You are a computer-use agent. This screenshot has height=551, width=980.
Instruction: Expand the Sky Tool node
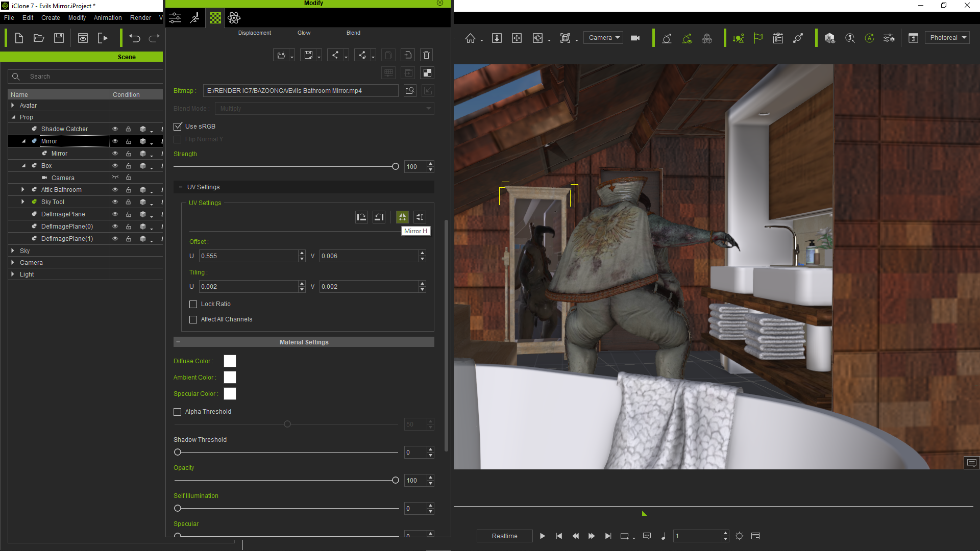point(23,202)
